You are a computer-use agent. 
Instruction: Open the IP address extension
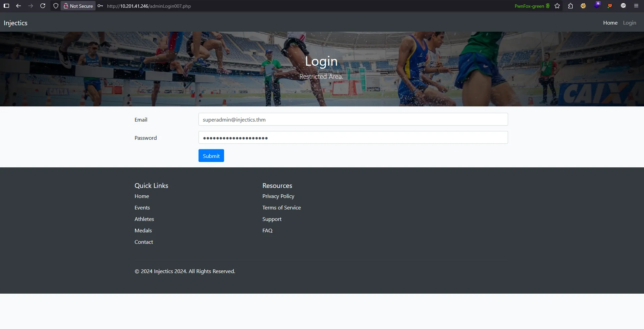(x=623, y=6)
